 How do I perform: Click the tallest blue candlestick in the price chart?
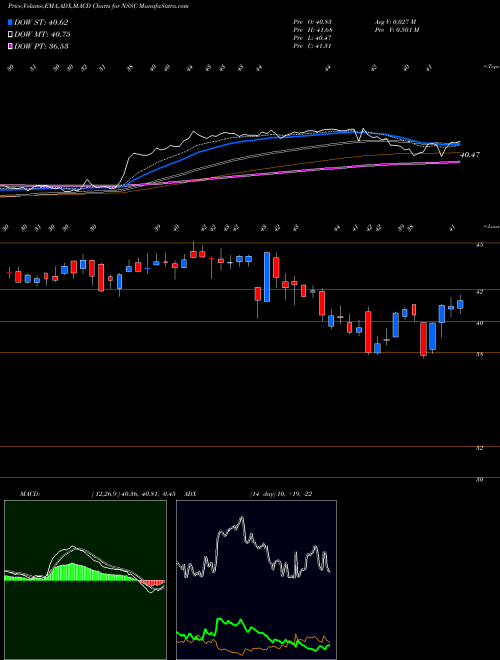click(267, 277)
